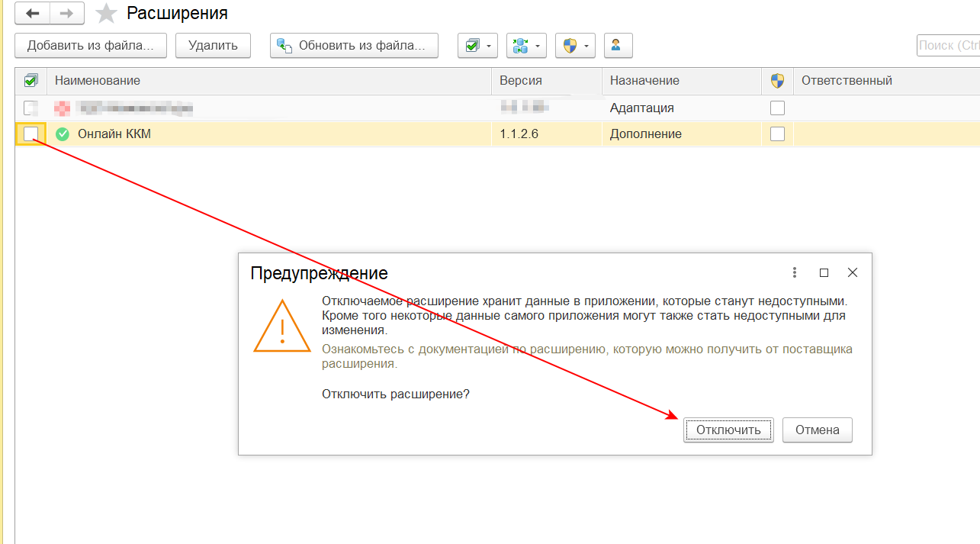Sort by the Наименование column header

(x=98, y=81)
